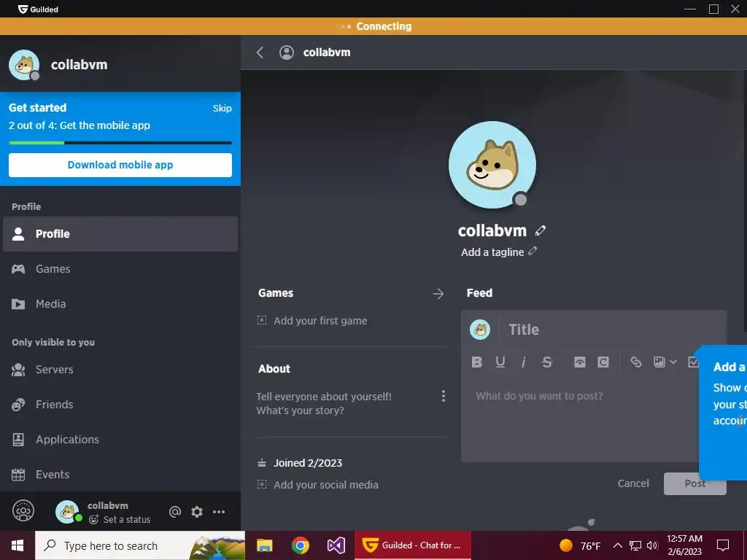Click the Add a tagline pencil
The height and width of the screenshot is (560, 747).
pos(532,252)
